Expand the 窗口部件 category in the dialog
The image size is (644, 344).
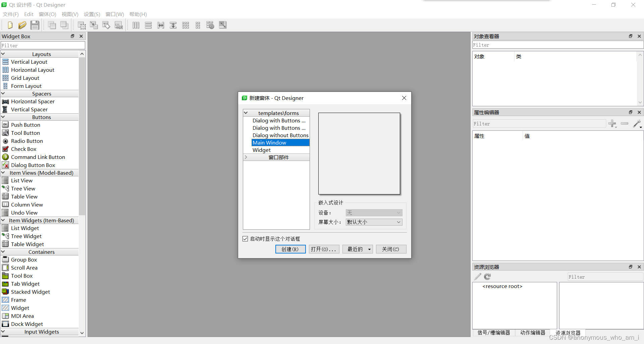click(x=246, y=157)
